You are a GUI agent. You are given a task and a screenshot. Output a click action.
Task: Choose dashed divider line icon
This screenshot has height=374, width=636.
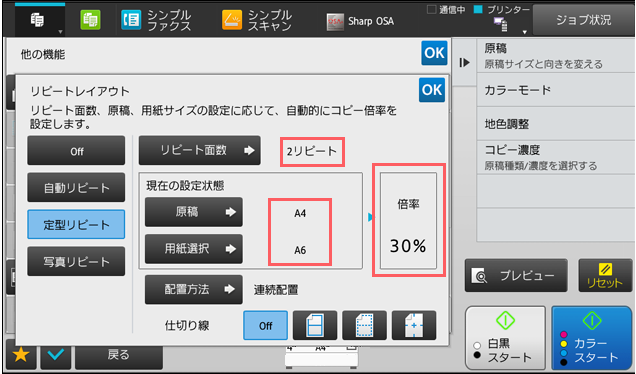click(x=365, y=325)
